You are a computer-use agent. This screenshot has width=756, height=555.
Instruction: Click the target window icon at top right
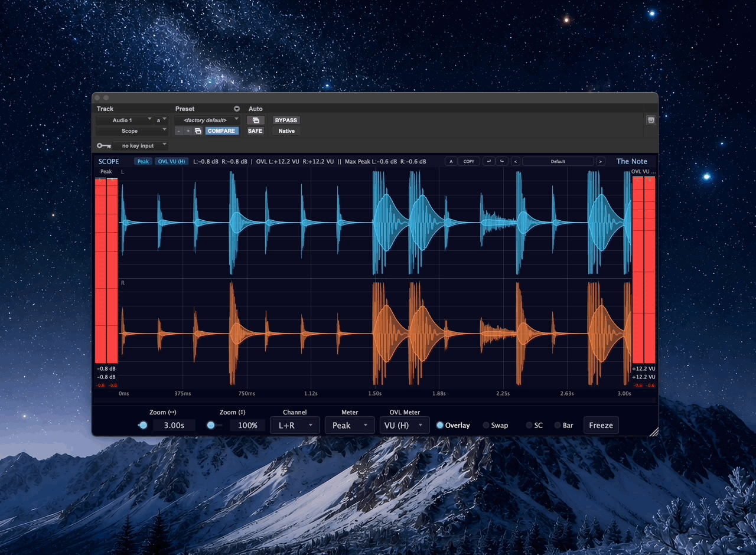click(x=651, y=120)
